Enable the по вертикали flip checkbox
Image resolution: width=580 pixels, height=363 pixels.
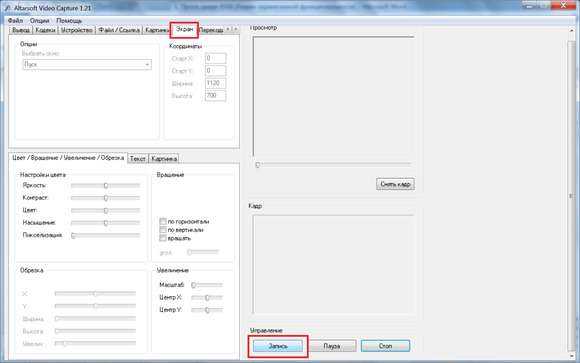[163, 230]
